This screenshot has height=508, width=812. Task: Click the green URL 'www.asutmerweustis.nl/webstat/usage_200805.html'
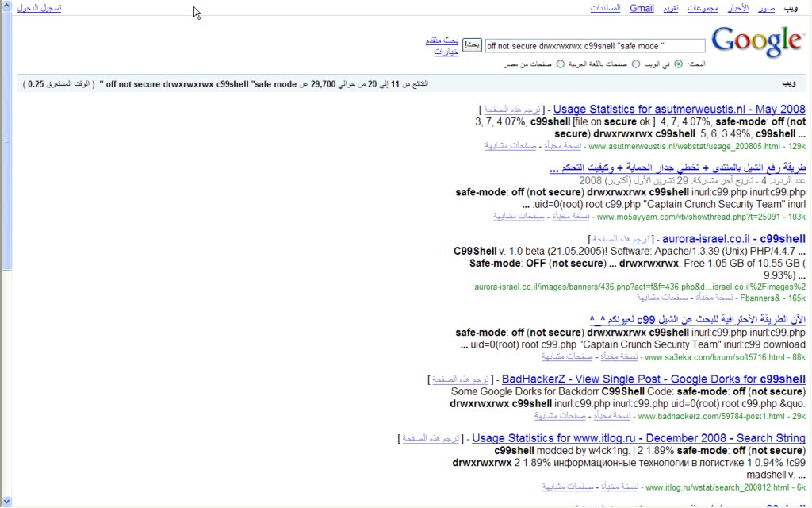[x=684, y=147]
